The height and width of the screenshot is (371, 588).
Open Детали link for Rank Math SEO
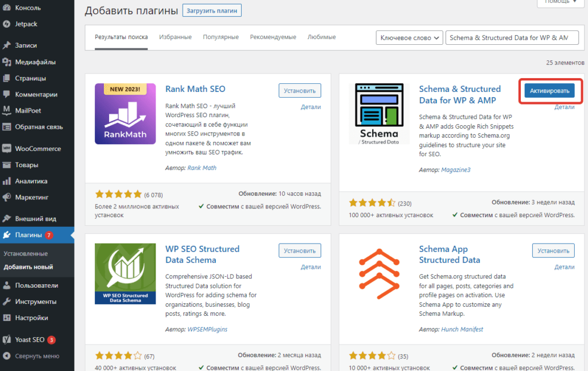tap(311, 107)
